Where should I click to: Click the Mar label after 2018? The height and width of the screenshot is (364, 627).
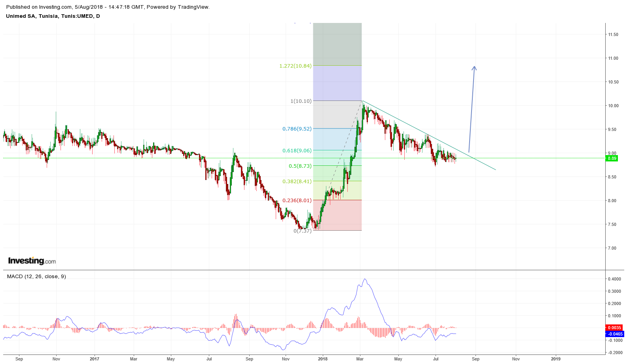click(x=360, y=359)
